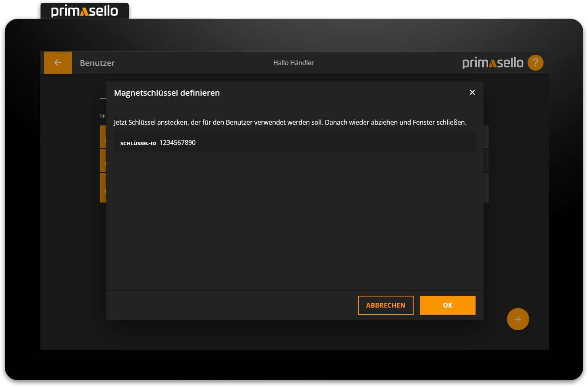Confirm the magnet key with OK
Viewport: 588px width, 387px height.
(x=447, y=305)
